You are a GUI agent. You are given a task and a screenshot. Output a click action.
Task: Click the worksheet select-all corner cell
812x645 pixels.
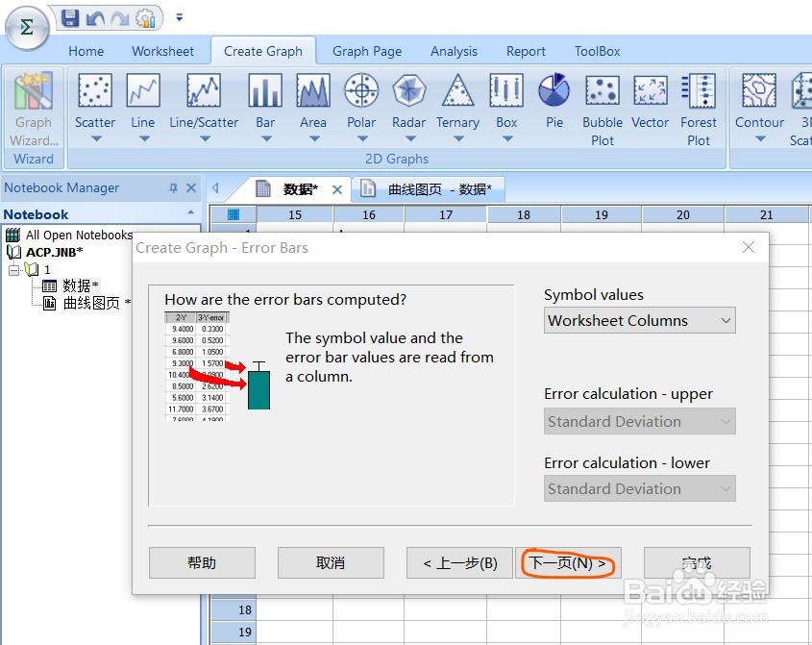tap(234, 214)
